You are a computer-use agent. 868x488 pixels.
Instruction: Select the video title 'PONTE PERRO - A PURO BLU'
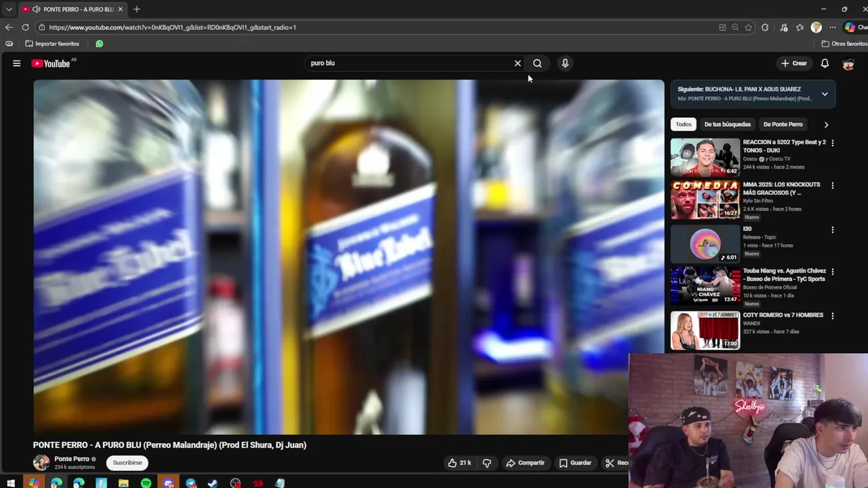170,445
